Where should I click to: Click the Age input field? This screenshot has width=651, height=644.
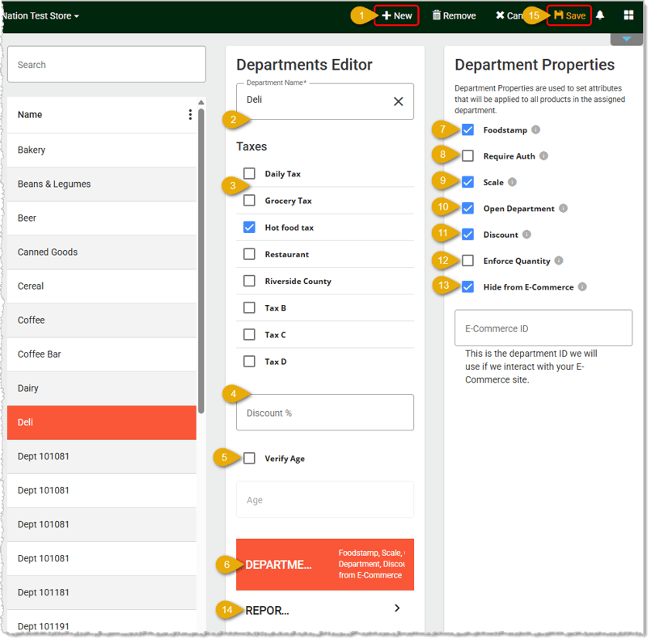coord(324,500)
